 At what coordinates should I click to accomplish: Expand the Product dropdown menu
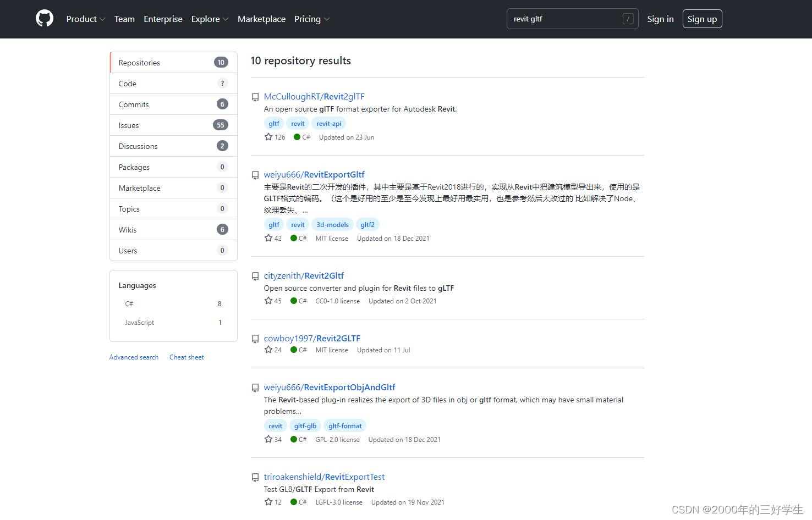[85, 19]
